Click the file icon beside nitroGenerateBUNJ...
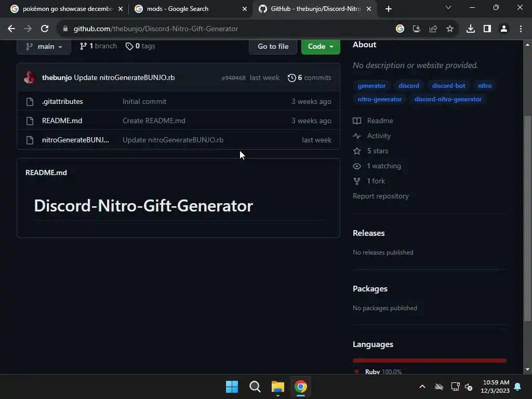The height and width of the screenshot is (399, 532). point(30,140)
